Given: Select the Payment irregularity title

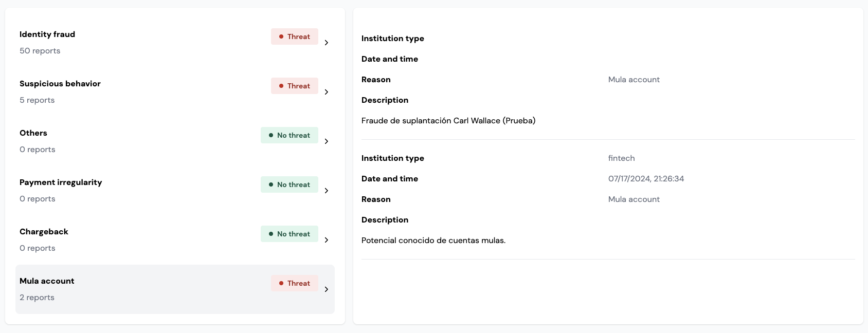Looking at the screenshot, I should [x=61, y=182].
